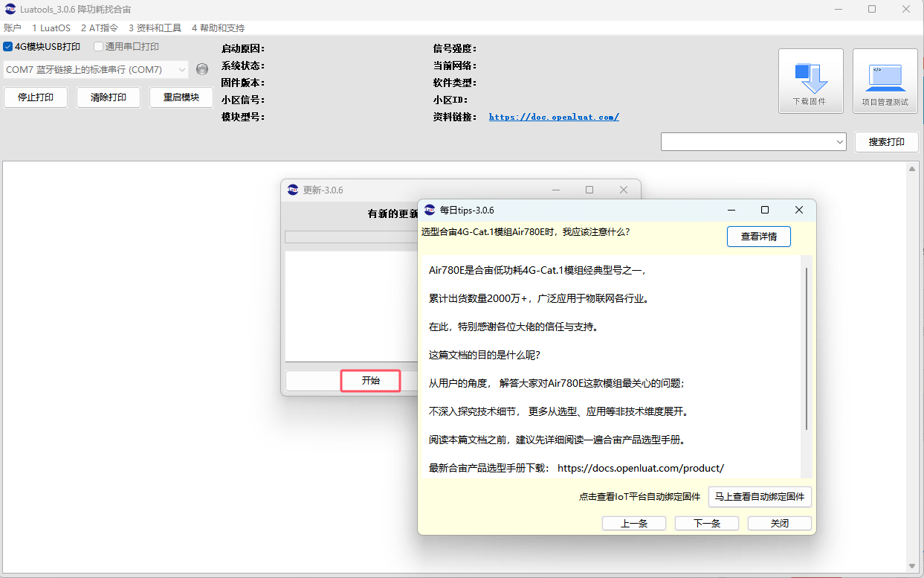Click the 固件版本 label
The width and height of the screenshot is (924, 578).
point(242,83)
